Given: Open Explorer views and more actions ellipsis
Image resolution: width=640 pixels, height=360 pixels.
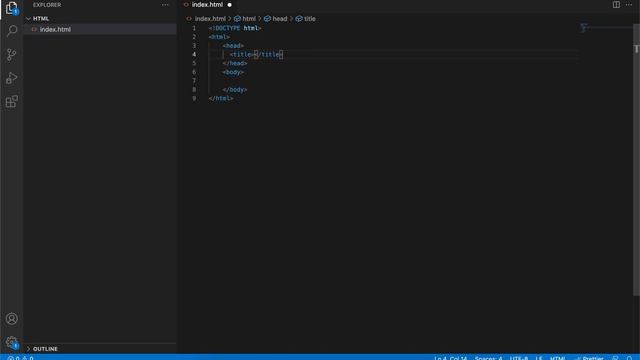Looking at the screenshot, I should point(165,5).
